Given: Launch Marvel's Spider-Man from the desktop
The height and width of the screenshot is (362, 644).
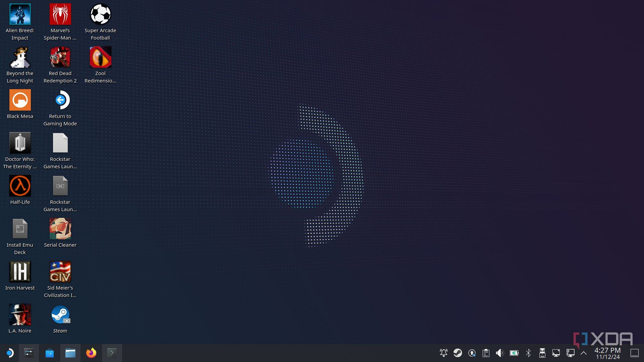Looking at the screenshot, I should tap(60, 22).
